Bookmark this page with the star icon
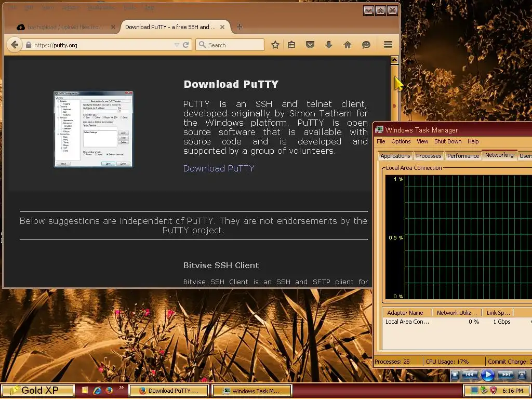532x399 pixels. 275,45
